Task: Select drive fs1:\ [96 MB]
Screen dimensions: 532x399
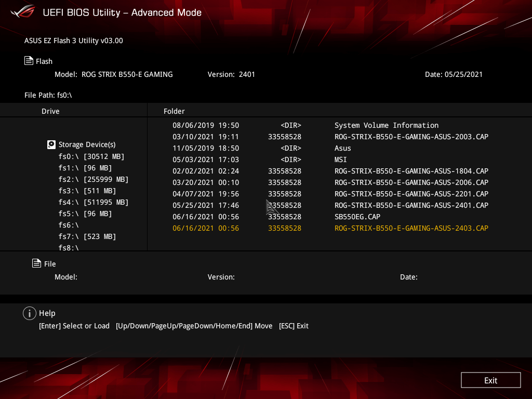Action: [x=85, y=168]
